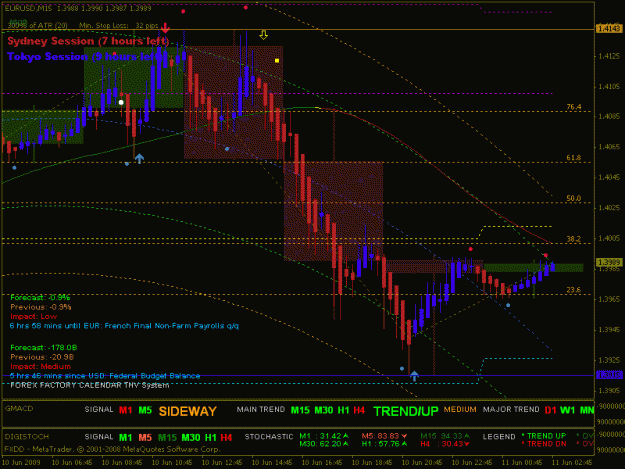Click the red down arrow sell signal
This screenshot has height=469, width=625.
pos(165,28)
